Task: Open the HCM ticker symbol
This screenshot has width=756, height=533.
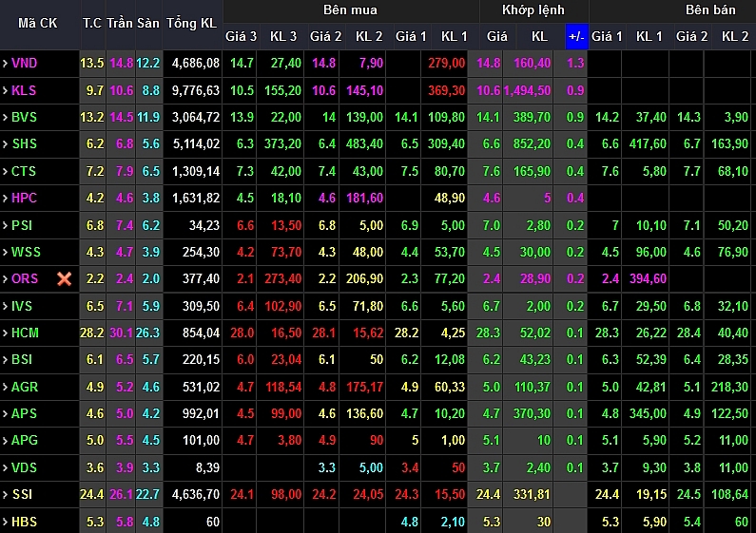Action: 25,333
